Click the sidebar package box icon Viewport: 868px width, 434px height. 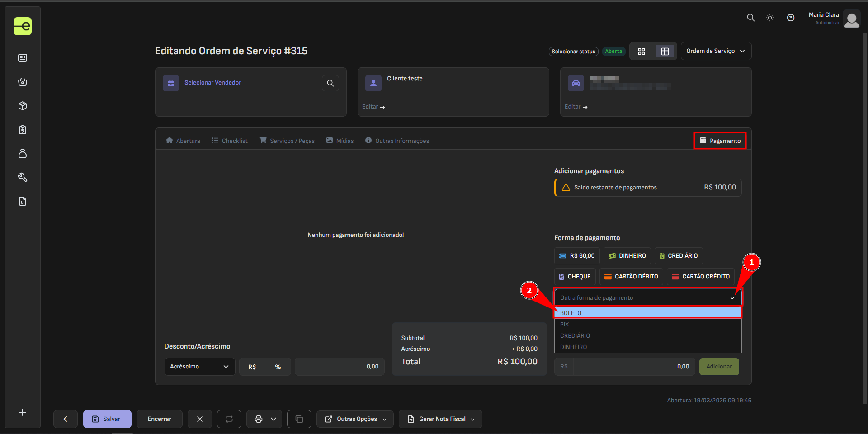coord(23,106)
